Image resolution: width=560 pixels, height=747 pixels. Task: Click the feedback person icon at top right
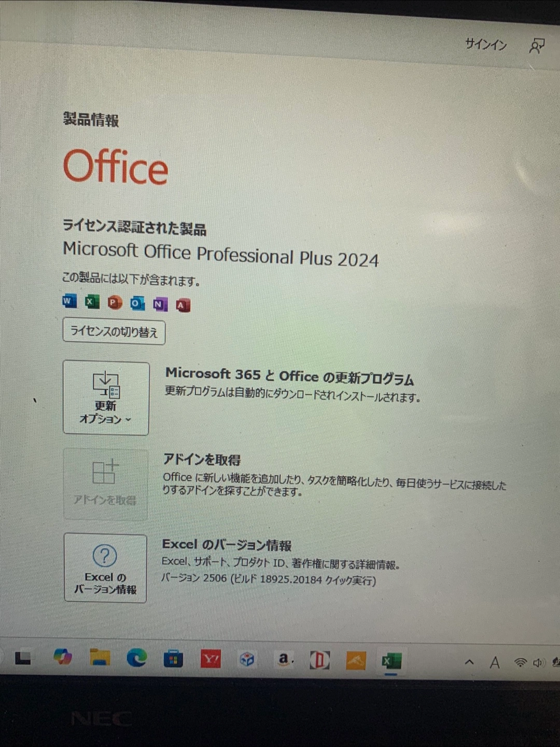click(537, 46)
